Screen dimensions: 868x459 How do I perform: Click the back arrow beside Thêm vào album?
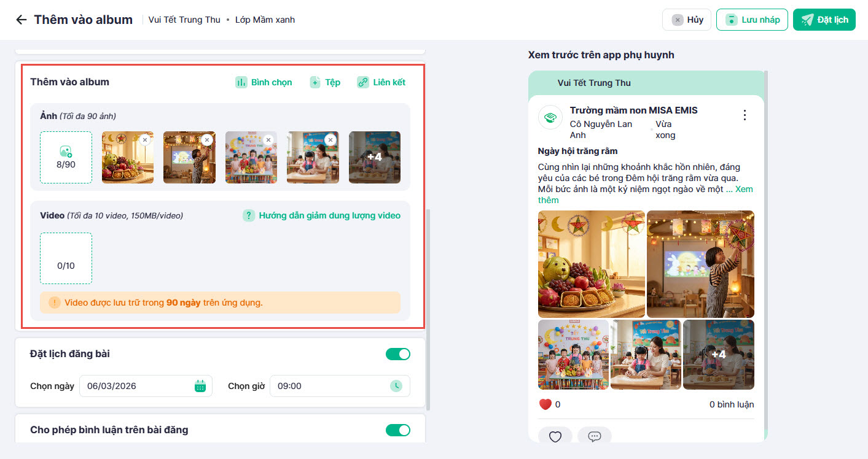coord(22,20)
